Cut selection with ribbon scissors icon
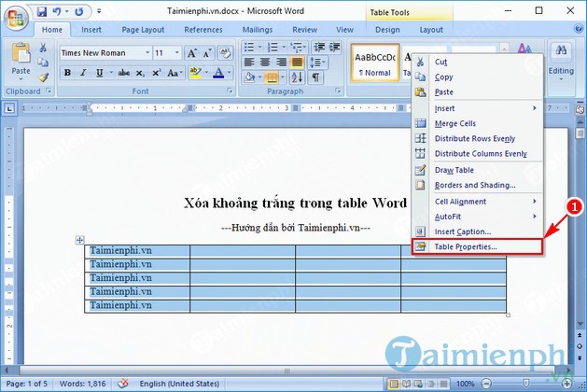The image size is (587, 392). click(x=43, y=48)
